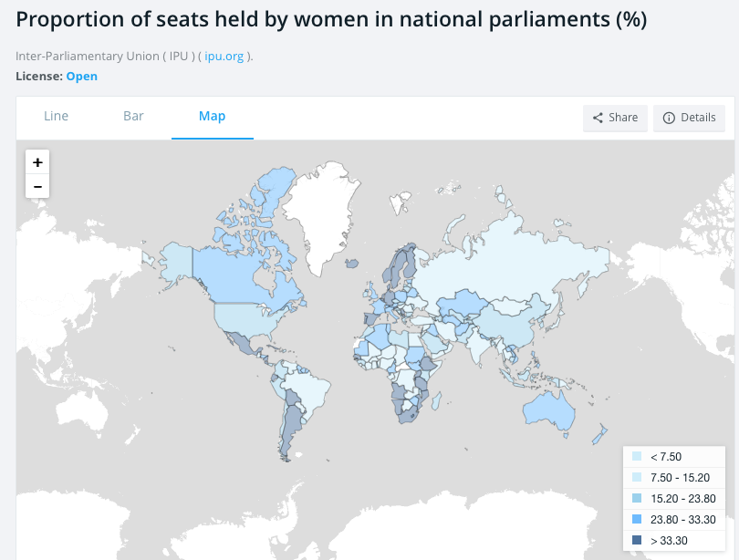
Task: Click the 15.20 - 23.80 legend swatch
Action: [x=637, y=498]
